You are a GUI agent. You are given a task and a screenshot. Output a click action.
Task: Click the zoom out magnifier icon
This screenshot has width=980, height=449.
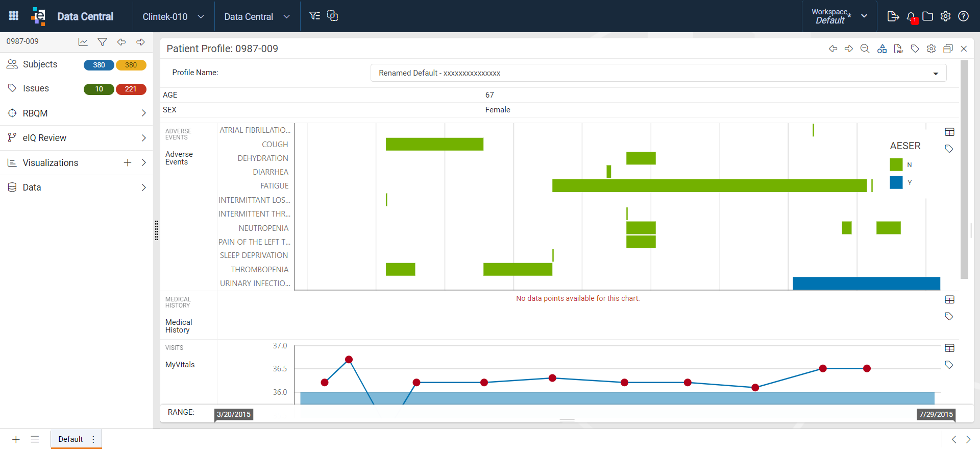pyautogui.click(x=865, y=49)
